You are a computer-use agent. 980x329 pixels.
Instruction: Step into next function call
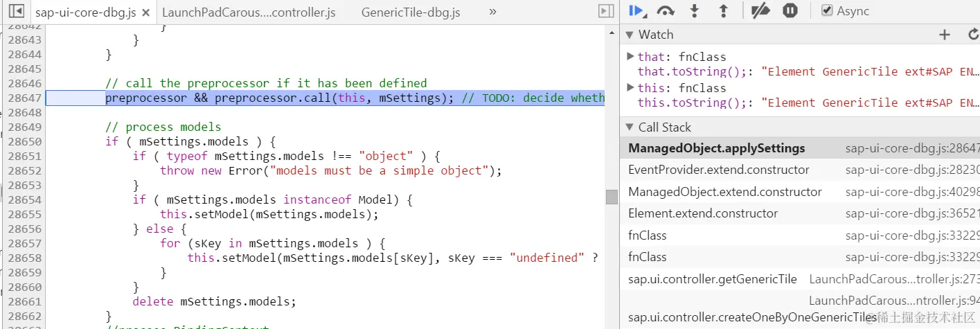pyautogui.click(x=695, y=10)
